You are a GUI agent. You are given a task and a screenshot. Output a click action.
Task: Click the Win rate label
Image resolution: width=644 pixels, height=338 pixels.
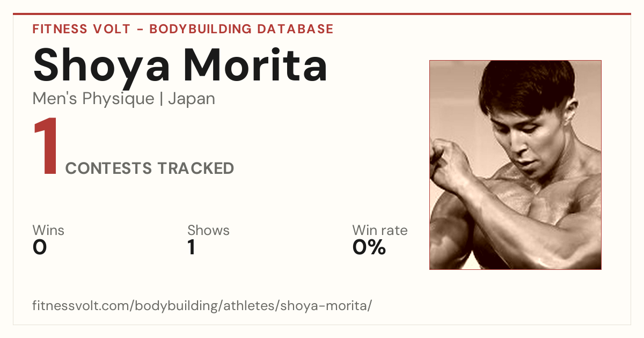click(380, 230)
